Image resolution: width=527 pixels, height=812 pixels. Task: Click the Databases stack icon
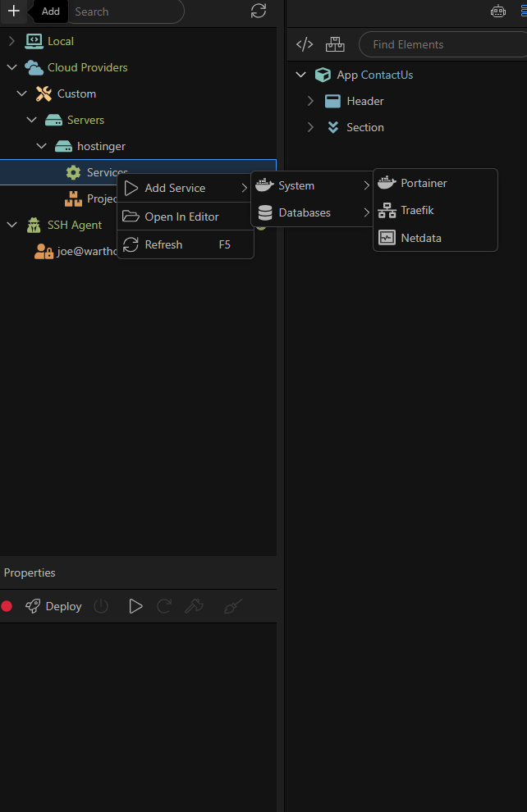tap(265, 212)
